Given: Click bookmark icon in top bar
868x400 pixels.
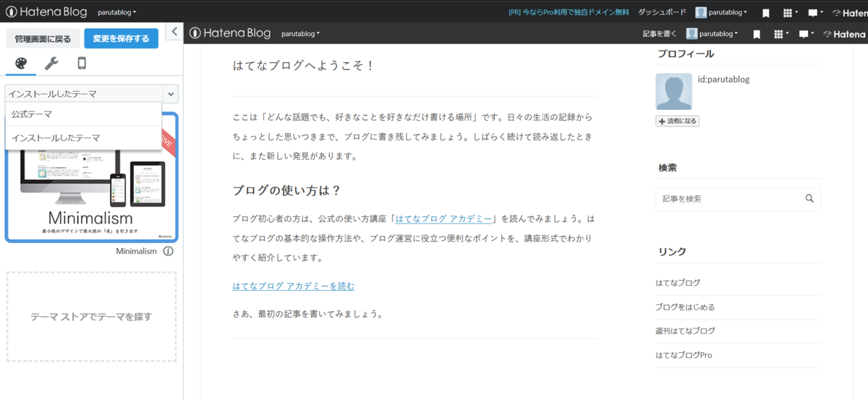Looking at the screenshot, I should coord(766,13).
